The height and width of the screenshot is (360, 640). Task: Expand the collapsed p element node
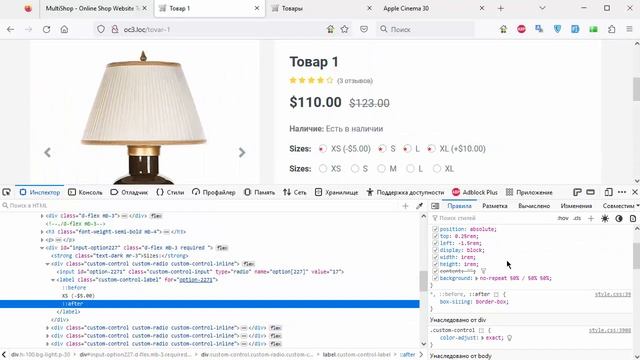[x=42, y=240]
